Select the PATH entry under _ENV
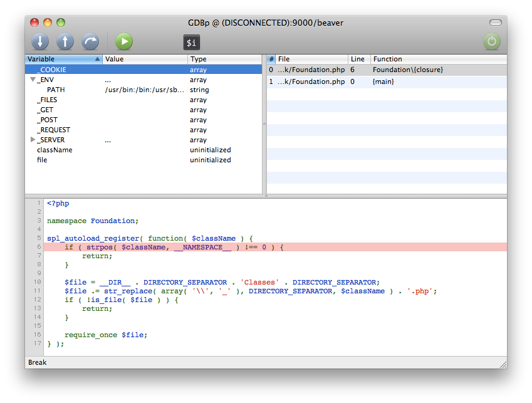Screen dimensions: 532x403 [56, 90]
